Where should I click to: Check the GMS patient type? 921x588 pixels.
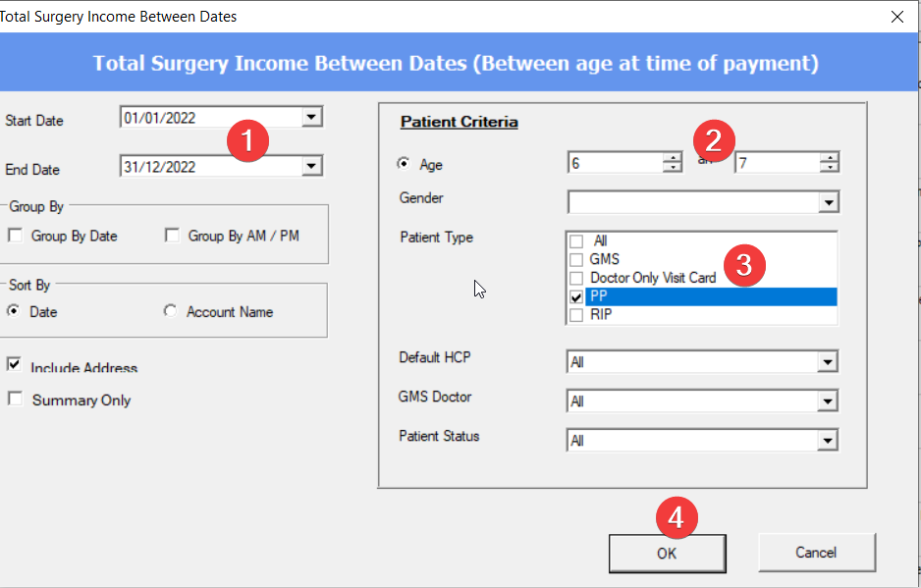[x=576, y=260]
